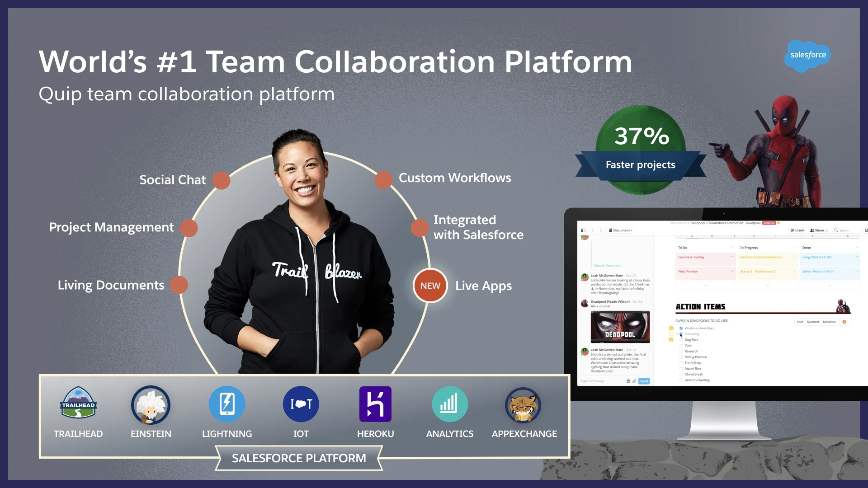Click the Einstein character icon
This screenshot has height=488, width=868.
pyautogui.click(x=151, y=404)
